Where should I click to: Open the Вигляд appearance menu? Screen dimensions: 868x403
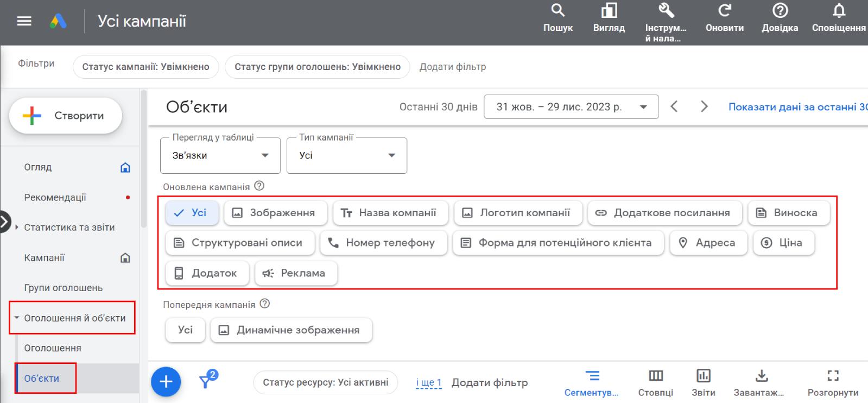(609, 18)
